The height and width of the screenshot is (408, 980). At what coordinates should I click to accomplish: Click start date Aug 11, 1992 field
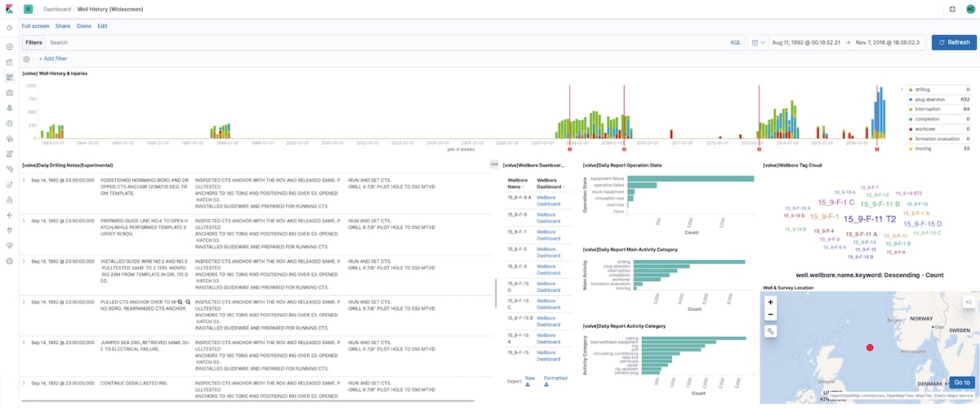pos(807,42)
